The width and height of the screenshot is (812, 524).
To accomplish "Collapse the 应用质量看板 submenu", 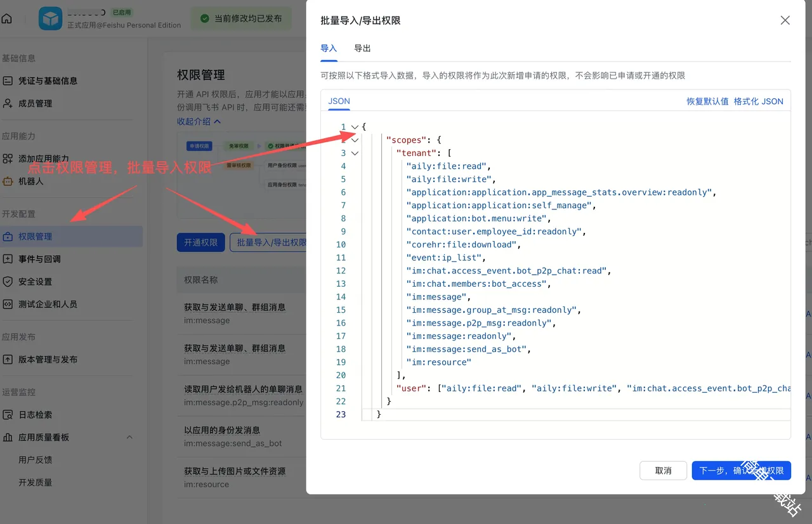I will point(129,437).
